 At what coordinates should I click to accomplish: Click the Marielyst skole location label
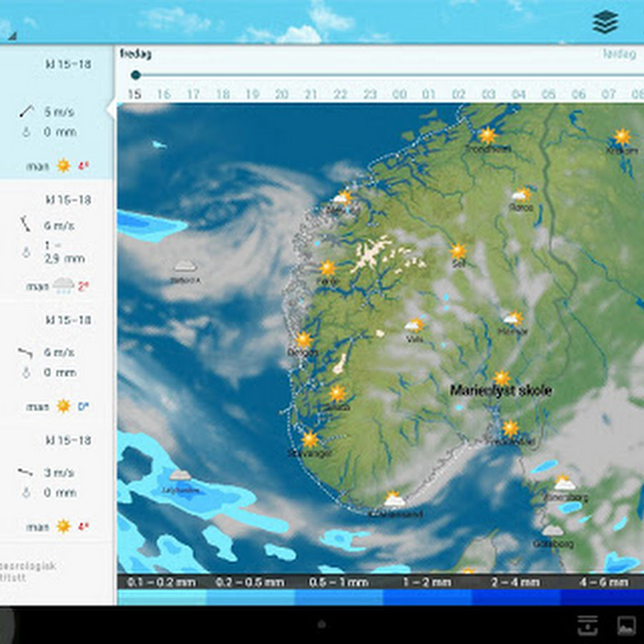coord(500,391)
